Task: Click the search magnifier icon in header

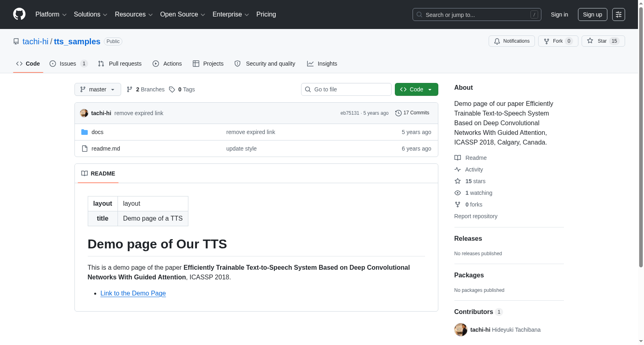Action: 419,14
